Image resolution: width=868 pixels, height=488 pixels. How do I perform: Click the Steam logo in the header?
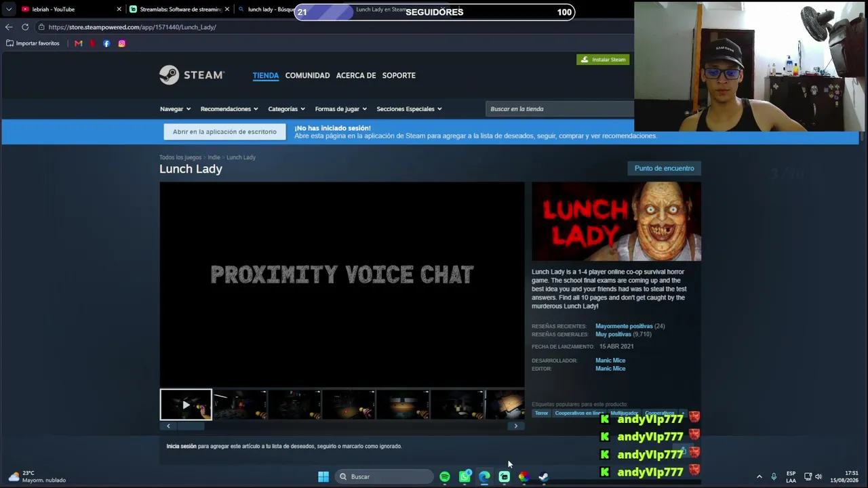(x=192, y=75)
